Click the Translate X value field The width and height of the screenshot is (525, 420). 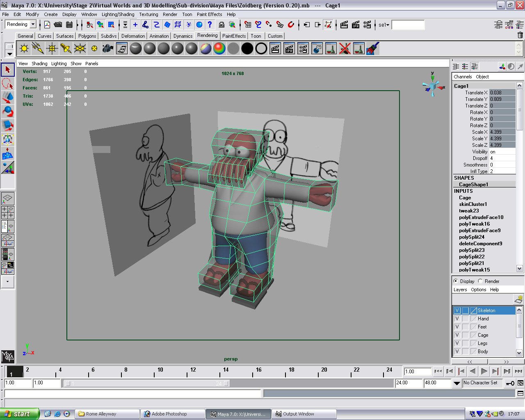point(502,93)
